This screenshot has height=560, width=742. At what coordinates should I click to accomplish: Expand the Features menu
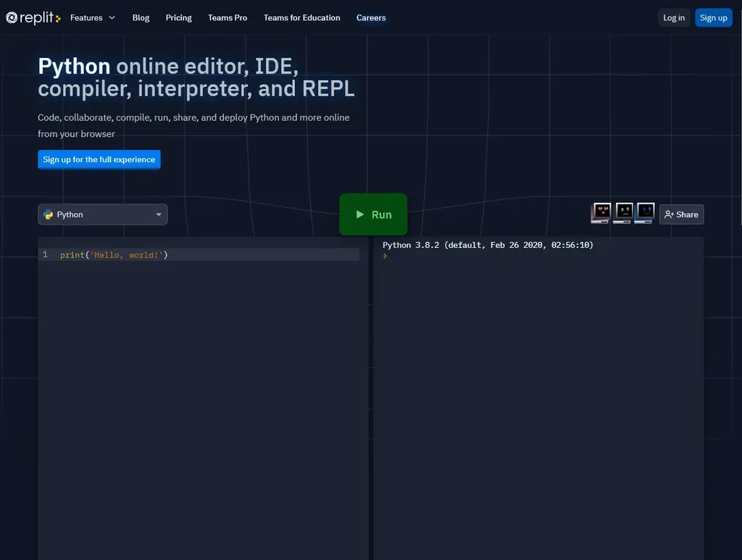coord(93,17)
